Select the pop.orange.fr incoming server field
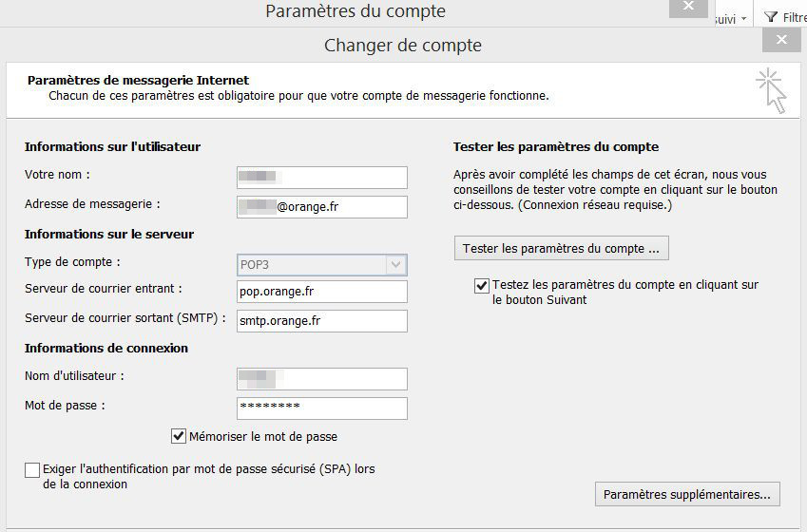The width and height of the screenshot is (807, 532). 322,292
